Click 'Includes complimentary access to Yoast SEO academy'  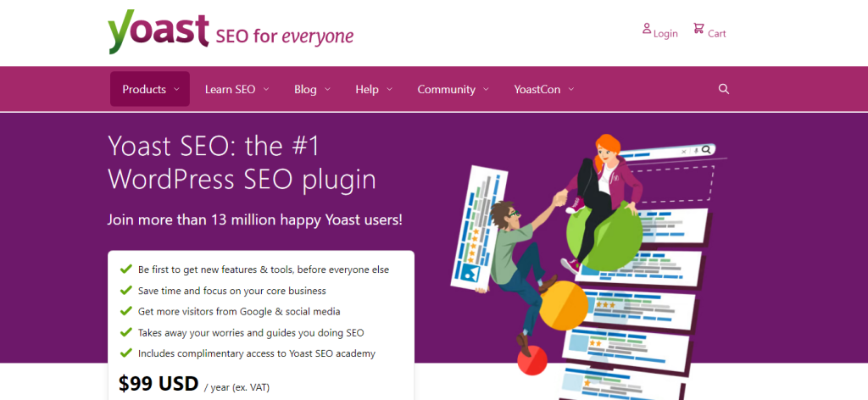coord(257,353)
